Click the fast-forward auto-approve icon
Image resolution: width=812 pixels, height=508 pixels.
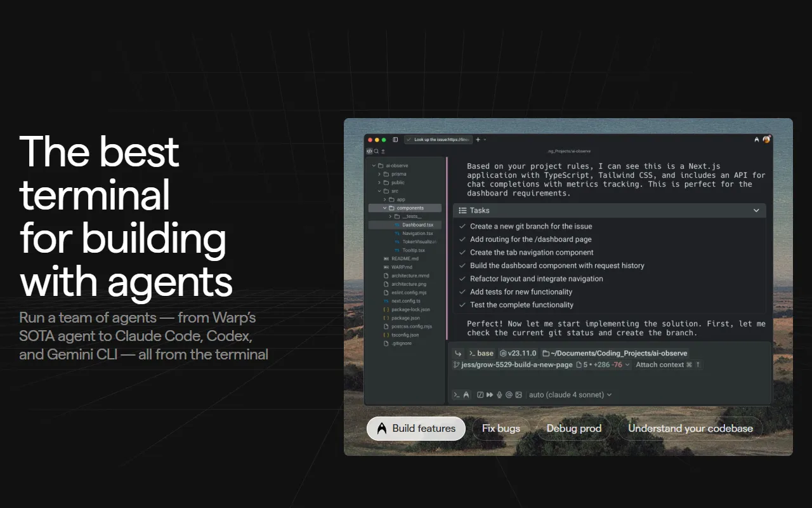[x=490, y=395]
